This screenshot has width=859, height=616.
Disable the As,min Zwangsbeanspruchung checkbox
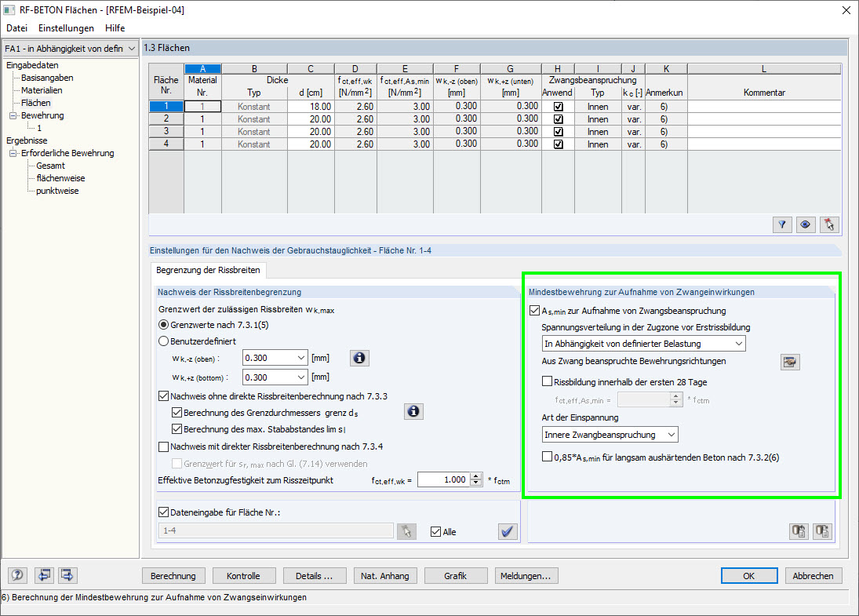click(535, 310)
